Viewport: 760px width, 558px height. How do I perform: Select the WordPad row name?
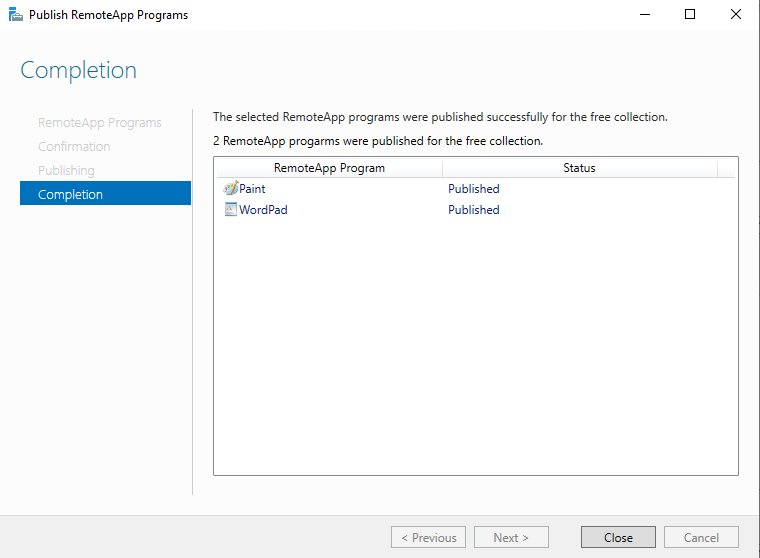263,209
